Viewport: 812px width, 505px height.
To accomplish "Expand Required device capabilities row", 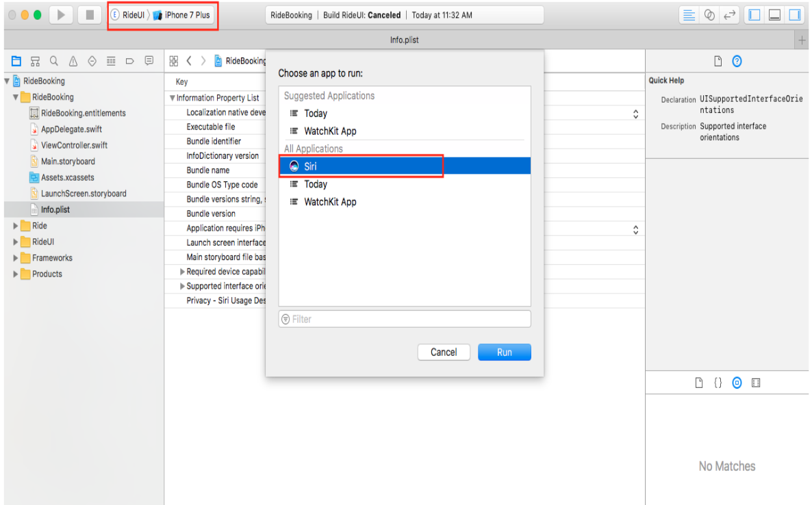I will tap(182, 272).
